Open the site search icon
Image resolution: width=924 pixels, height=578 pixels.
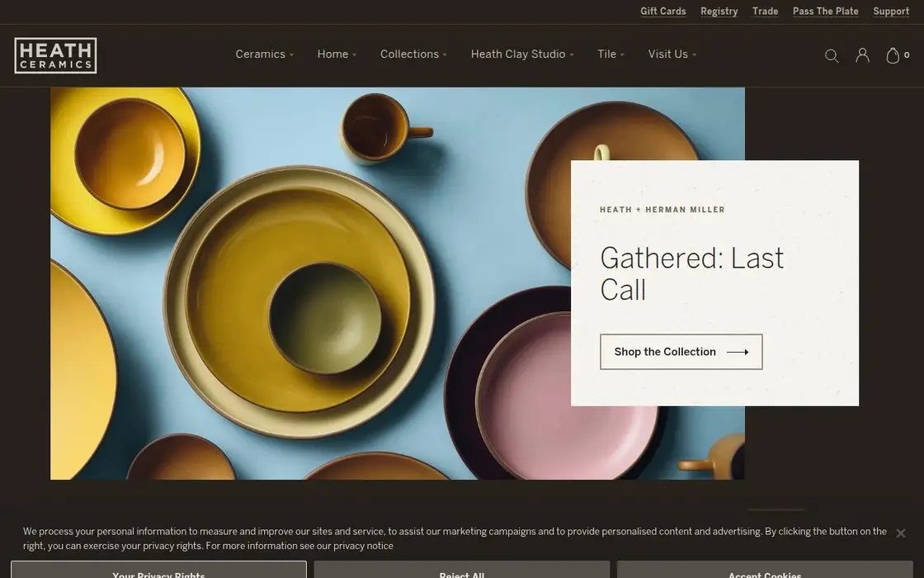(x=832, y=55)
